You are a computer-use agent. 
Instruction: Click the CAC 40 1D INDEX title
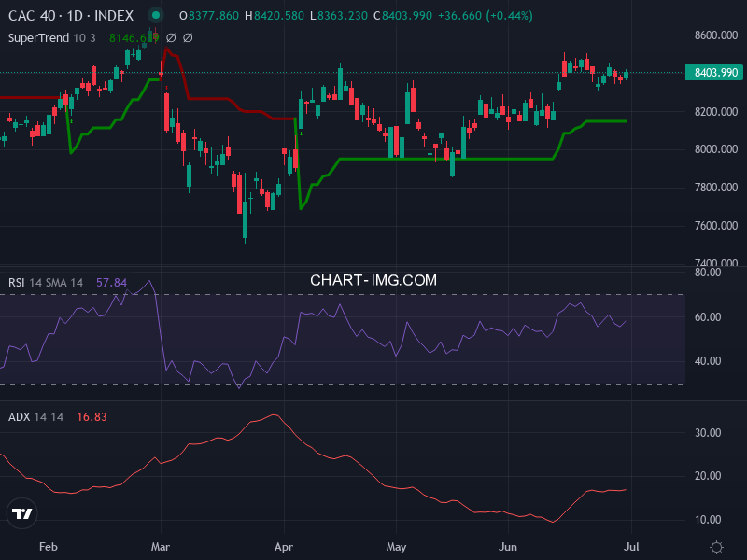[71, 16]
